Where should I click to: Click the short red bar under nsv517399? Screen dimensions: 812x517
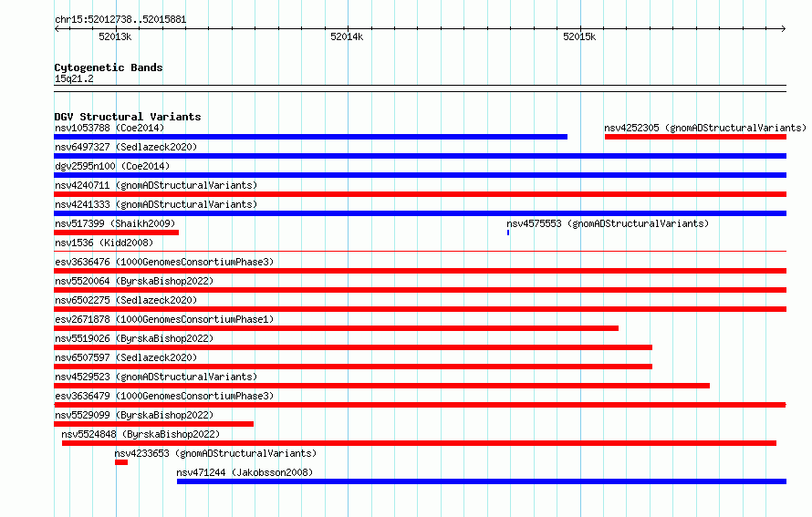(117, 233)
